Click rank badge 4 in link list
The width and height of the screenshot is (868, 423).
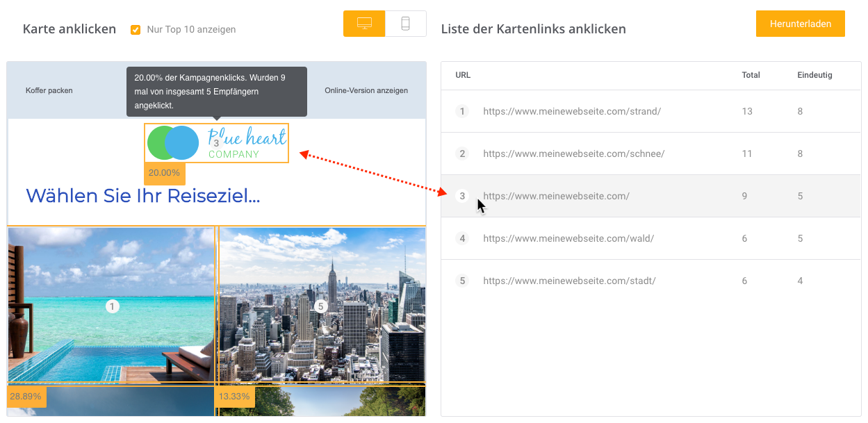462,238
